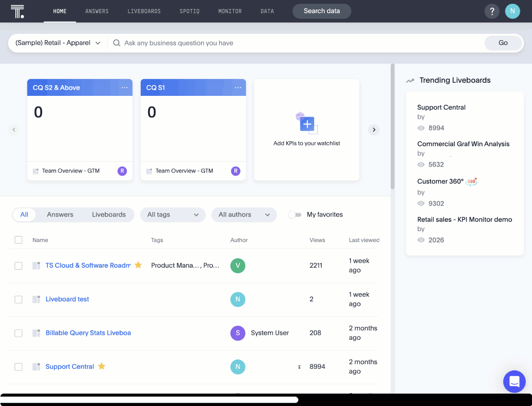The width and height of the screenshot is (532, 406).
Task: Click Add KPIs to your watchlist plus icon
Action: 307,124
